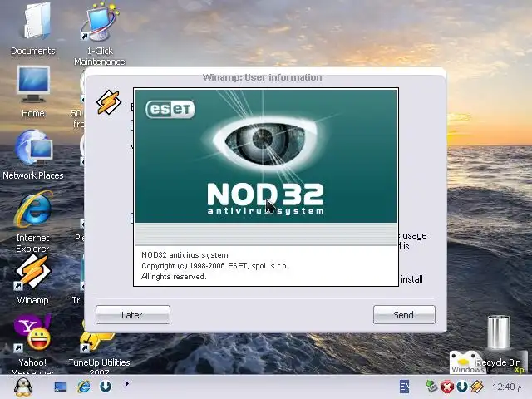Click the Windows XP penguin badge beside Recycle Bin
The image size is (532, 399).
pos(468,362)
